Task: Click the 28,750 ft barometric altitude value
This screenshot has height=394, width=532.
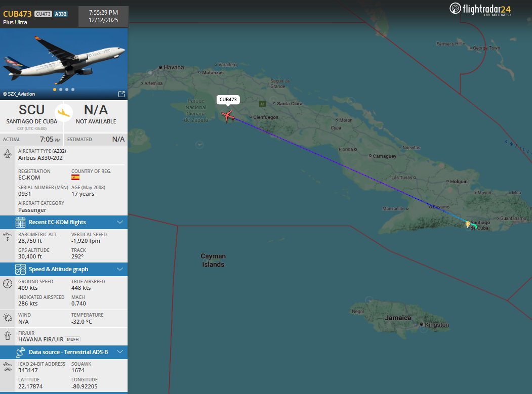Action: [x=30, y=241]
